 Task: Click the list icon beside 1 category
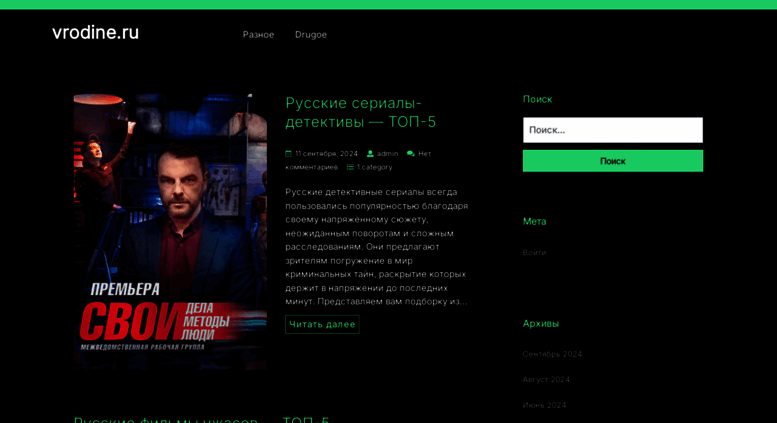[350, 167]
